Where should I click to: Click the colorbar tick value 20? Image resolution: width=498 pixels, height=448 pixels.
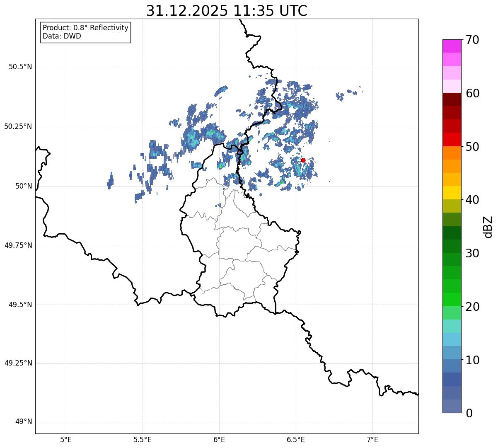(472, 307)
